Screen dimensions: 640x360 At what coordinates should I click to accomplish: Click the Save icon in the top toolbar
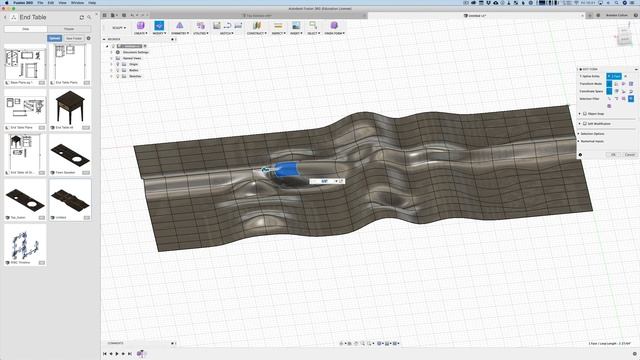124,16
